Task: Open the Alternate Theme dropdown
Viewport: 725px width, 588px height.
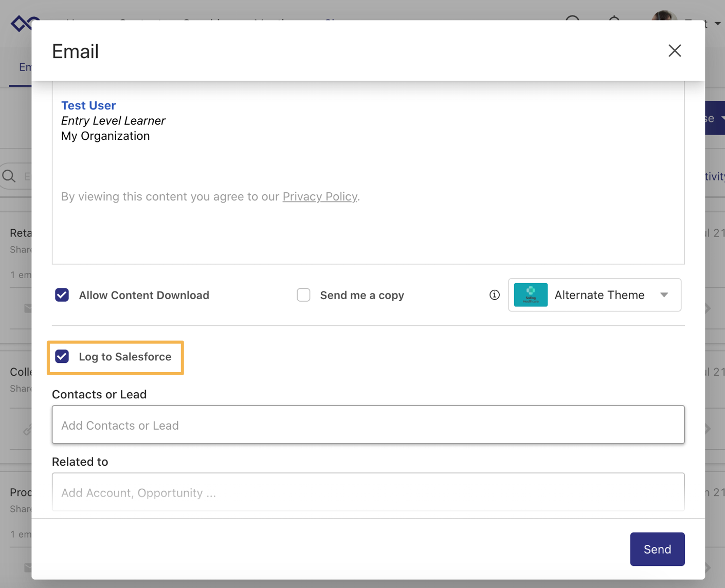Action: [x=663, y=295]
